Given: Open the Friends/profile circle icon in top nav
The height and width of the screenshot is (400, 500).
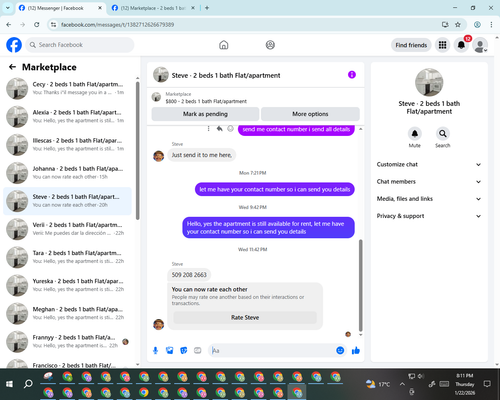Looking at the screenshot, I should [270, 45].
